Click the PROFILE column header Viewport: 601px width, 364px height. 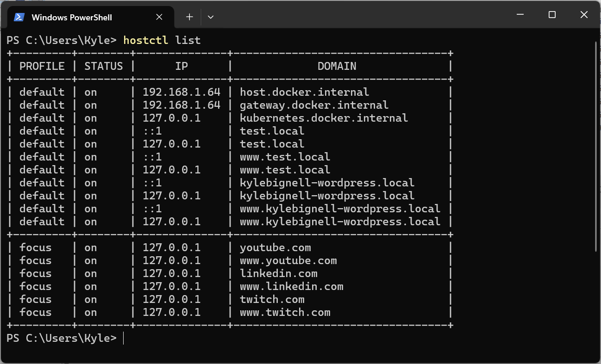[x=42, y=66]
